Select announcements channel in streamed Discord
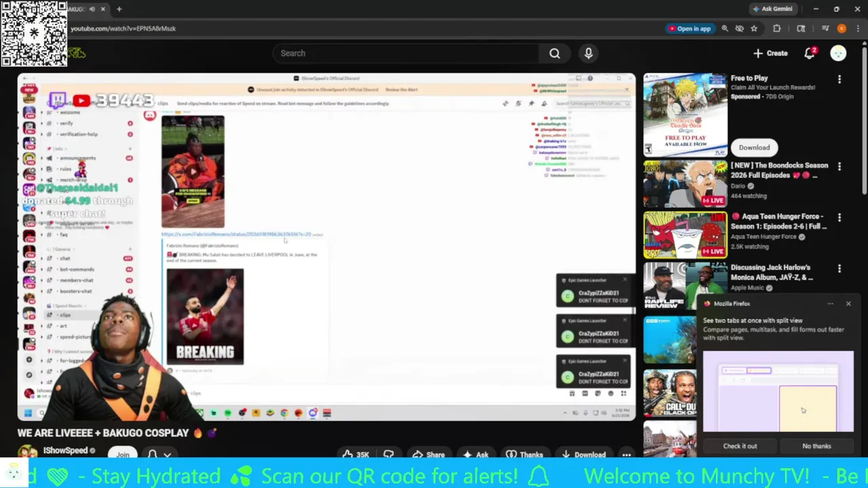 [x=77, y=158]
